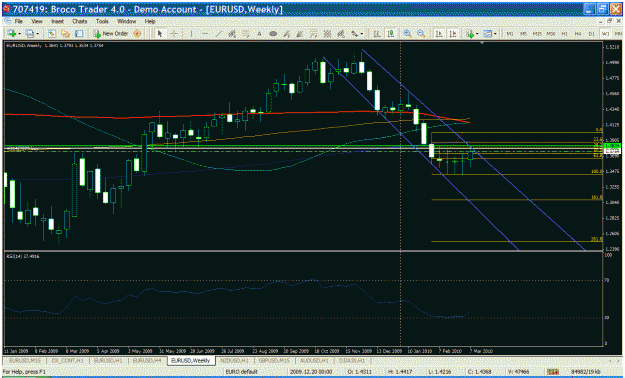Screen dimensions: 625x378
Task: Open the Help menu
Action: [150, 21]
